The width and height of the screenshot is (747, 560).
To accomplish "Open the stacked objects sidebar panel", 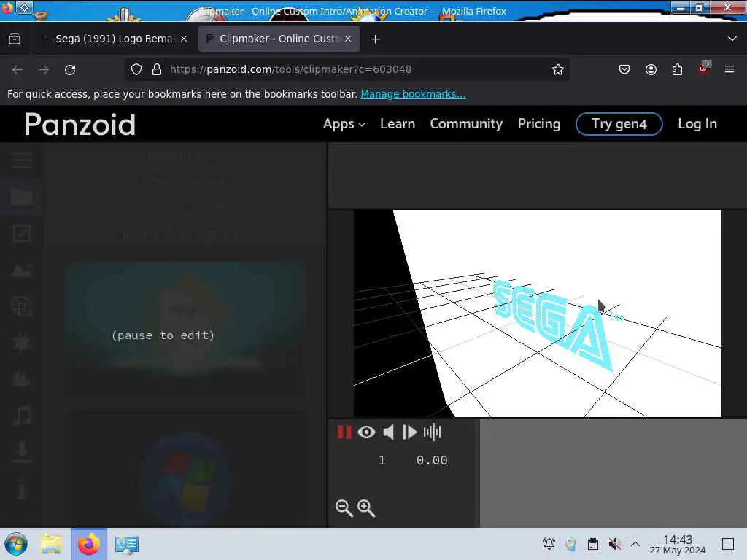I will (21, 306).
